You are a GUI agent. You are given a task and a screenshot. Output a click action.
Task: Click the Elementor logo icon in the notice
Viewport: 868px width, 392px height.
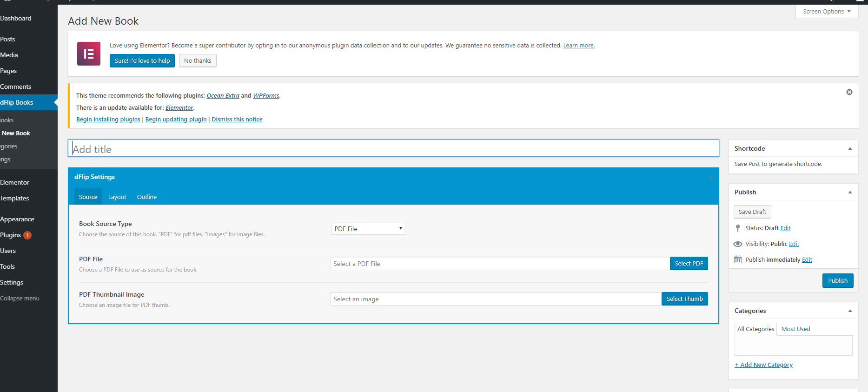[89, 53]
